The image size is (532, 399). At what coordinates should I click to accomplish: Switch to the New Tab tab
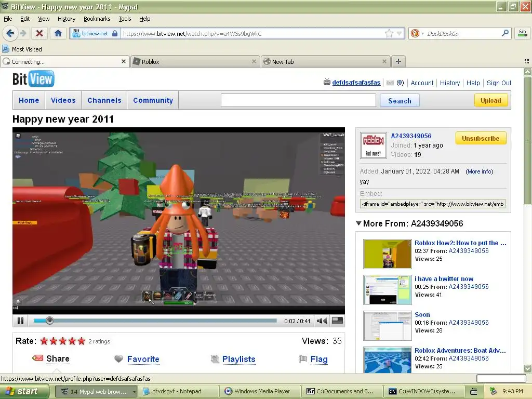tap(325, 61)
